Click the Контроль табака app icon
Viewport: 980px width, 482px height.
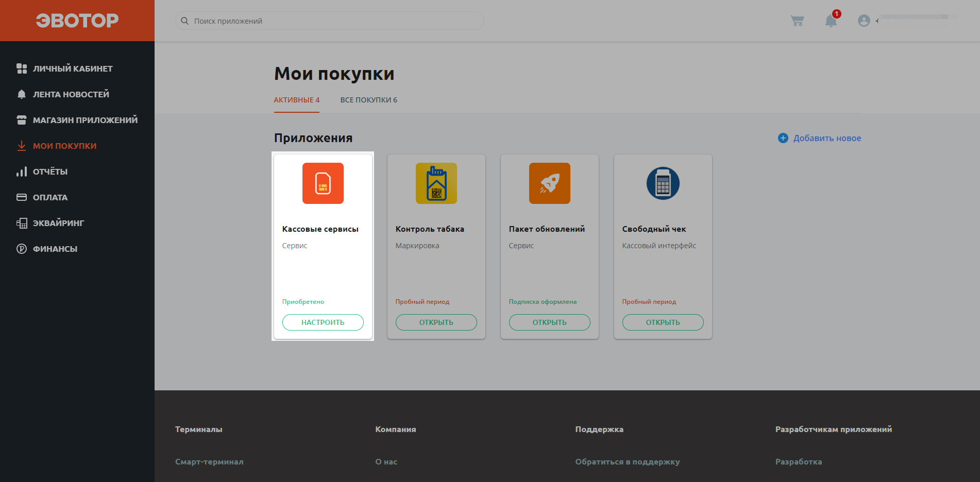coord(436,183)
